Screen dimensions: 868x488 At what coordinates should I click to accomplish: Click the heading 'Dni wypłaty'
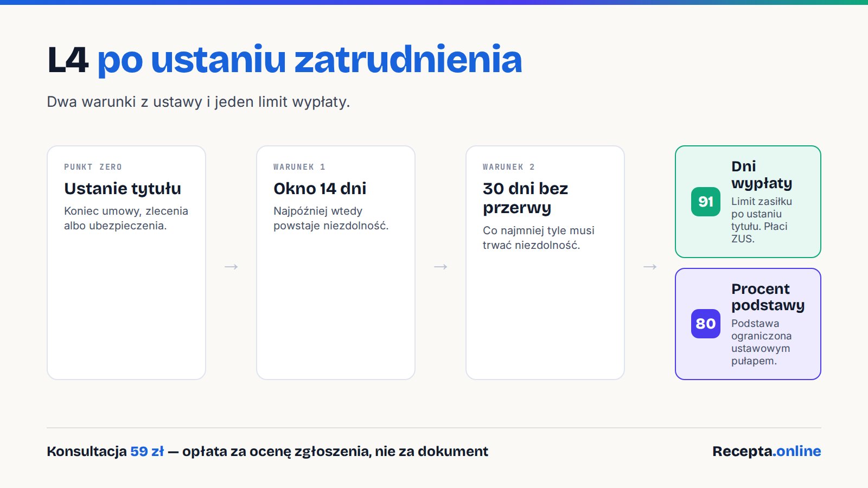[x=762, y=175]
